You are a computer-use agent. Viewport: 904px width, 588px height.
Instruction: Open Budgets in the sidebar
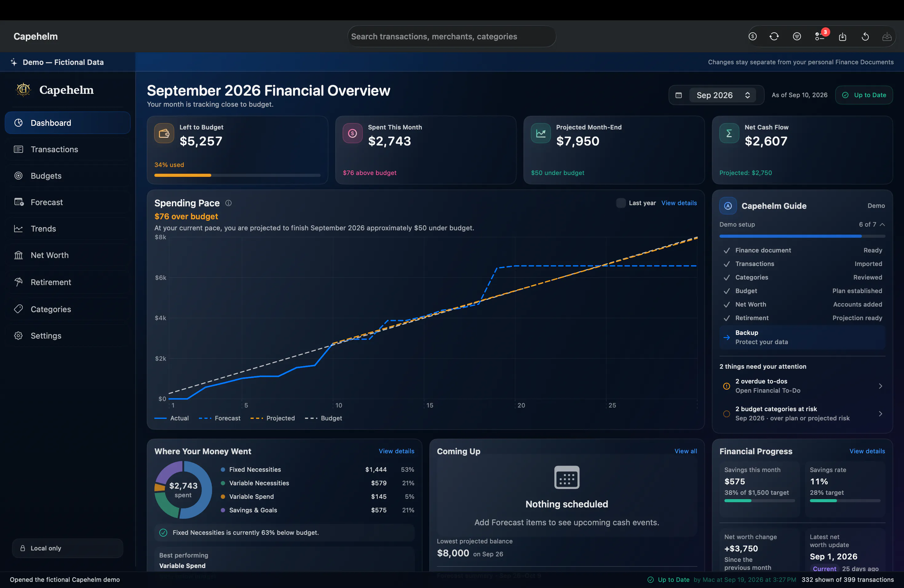point(68,176)
